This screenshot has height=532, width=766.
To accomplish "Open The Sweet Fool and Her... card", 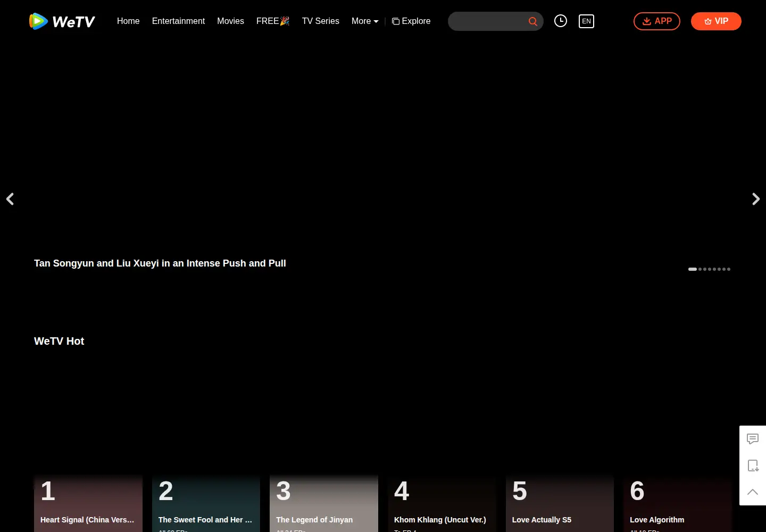I will pos(206,504).
